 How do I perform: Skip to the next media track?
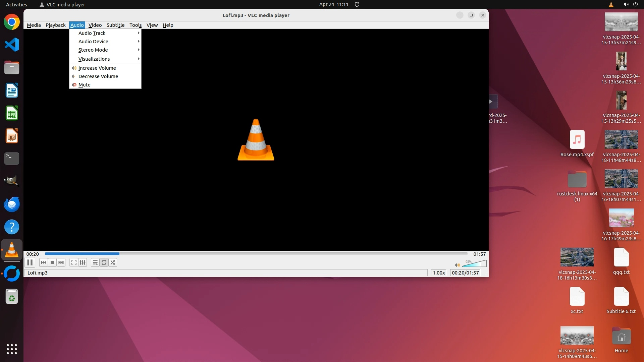point(61,262)
